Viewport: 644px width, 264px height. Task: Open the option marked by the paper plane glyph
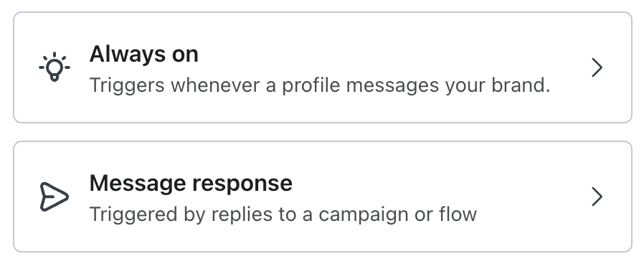point(323,197)
